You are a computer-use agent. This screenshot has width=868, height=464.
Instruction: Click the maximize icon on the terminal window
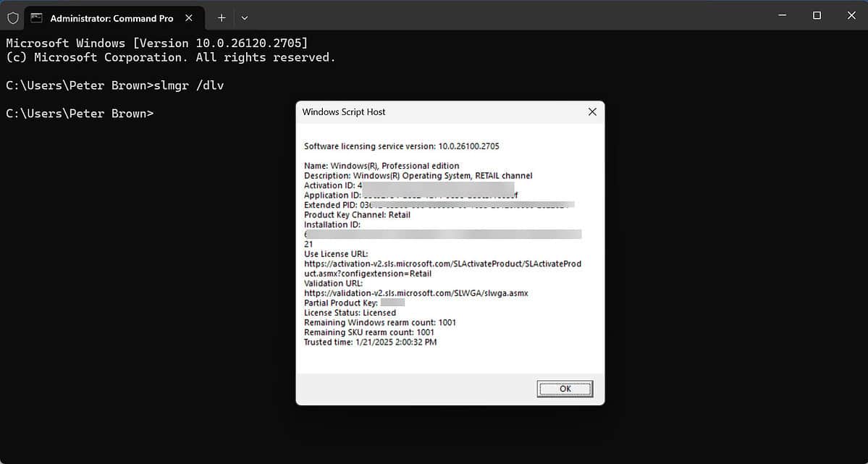pyautogui.click(x=817, y=15)
